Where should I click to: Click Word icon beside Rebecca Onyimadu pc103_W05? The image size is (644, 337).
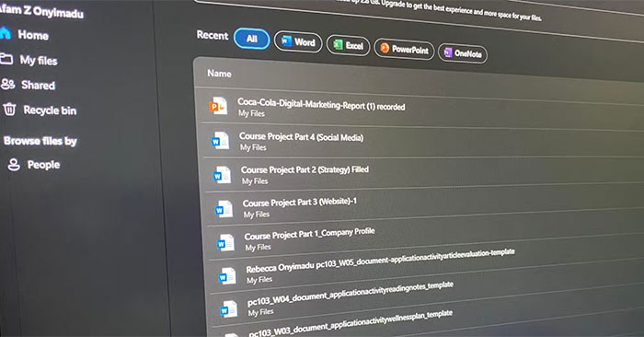[227, 275]
